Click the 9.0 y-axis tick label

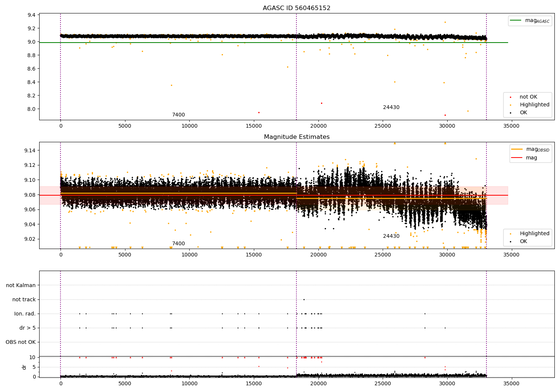pyautogui.click(x=32, y=42)
